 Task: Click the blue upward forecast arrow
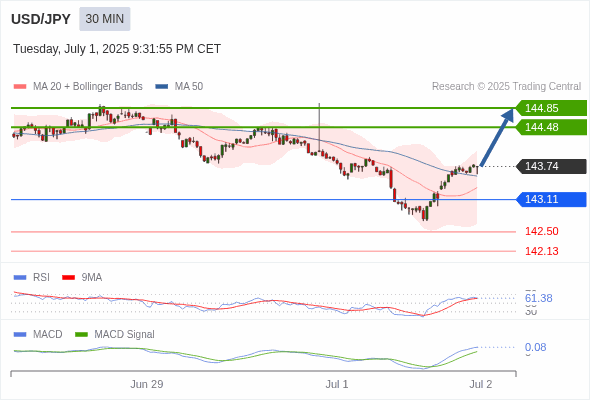(x=497, y=137)
